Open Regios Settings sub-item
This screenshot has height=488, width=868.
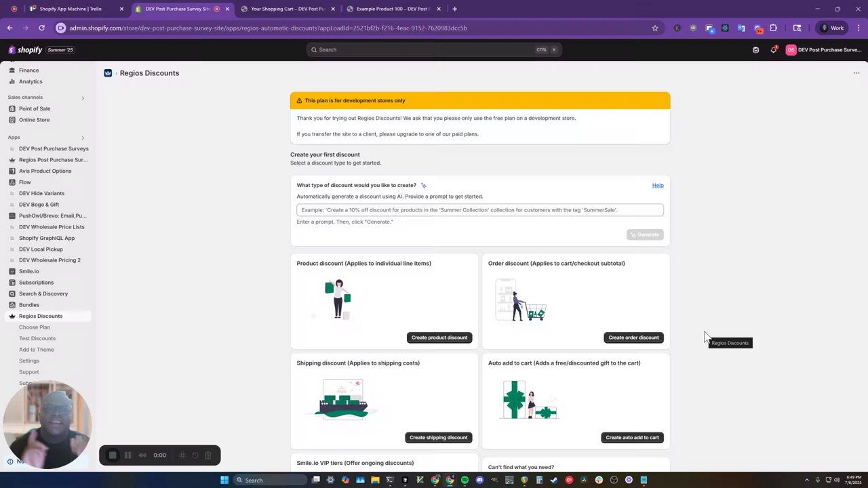[x=29, y=361]
